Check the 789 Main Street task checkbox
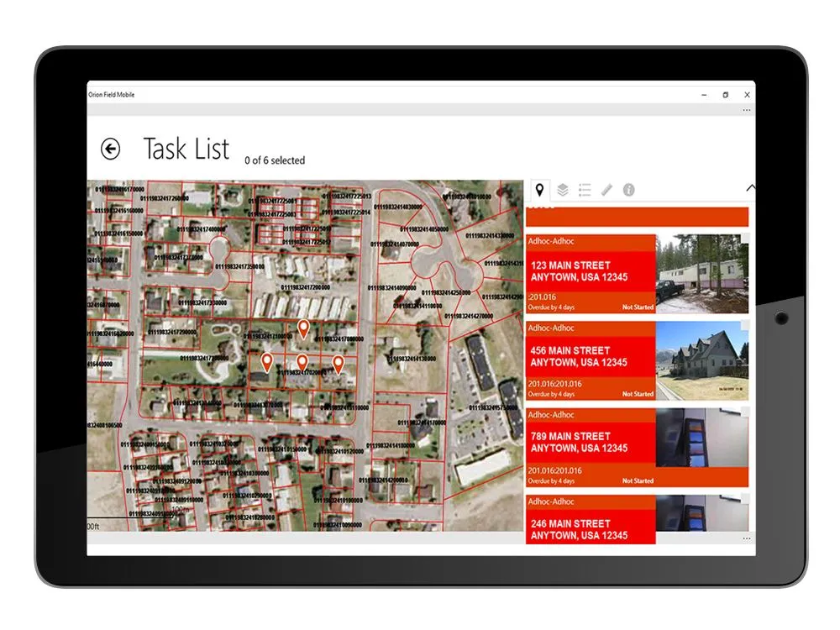840x630 pixels. tap(744, 412)
